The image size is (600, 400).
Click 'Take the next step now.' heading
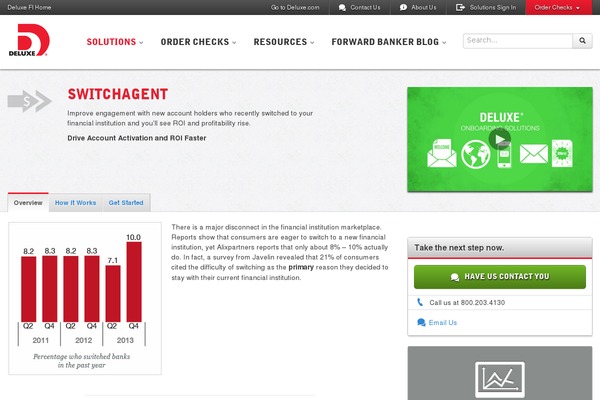(x=459, y=248)
